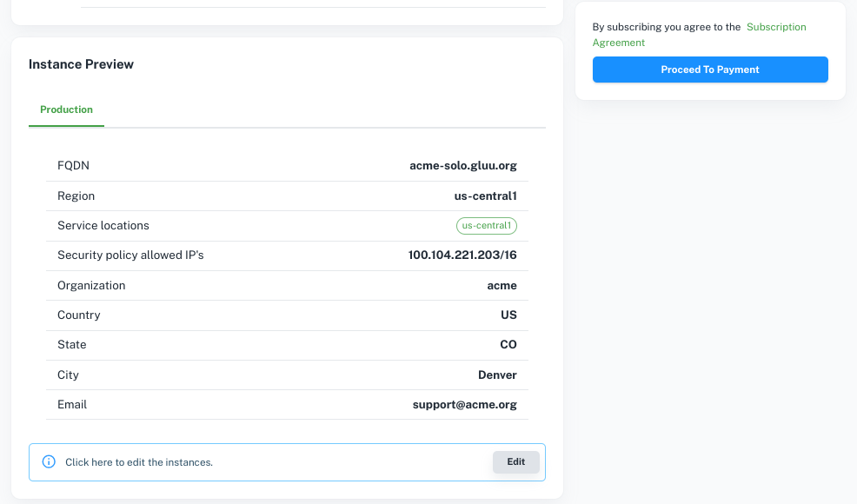This screenshot has width=857, height=504.
Task: Open the Subscription Agreement link
Action: tap(775, 27)
